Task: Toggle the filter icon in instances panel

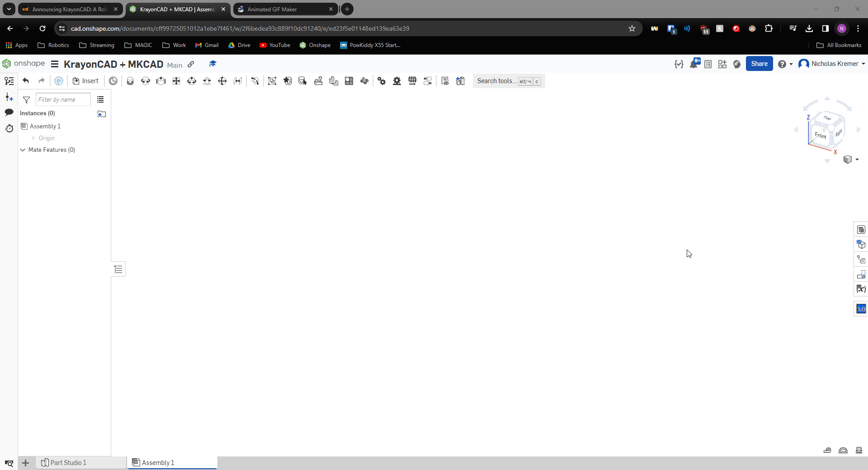Action: pos(26,100)
